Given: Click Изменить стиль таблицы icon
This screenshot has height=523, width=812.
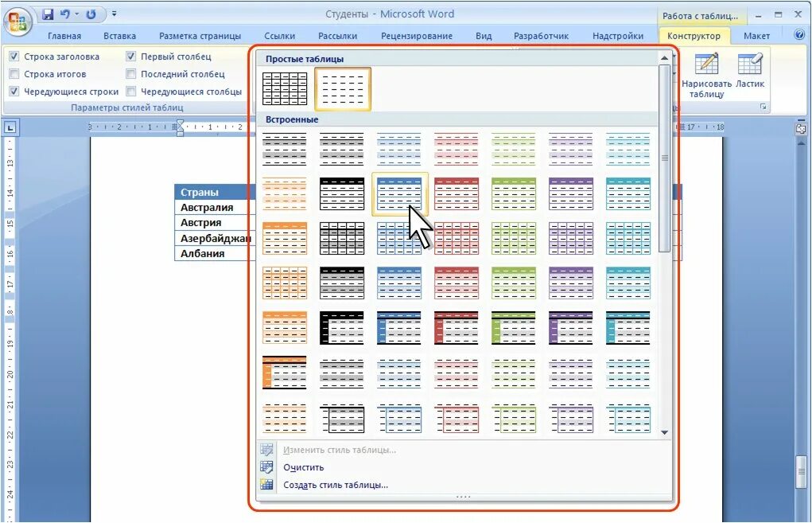Looking at the screenshot, I should tap(266, 450).
